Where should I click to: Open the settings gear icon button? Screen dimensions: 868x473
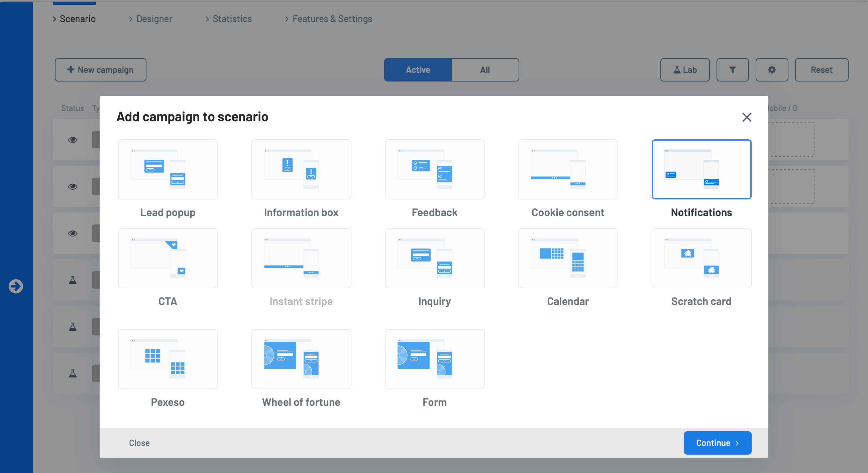pos(772,70)
